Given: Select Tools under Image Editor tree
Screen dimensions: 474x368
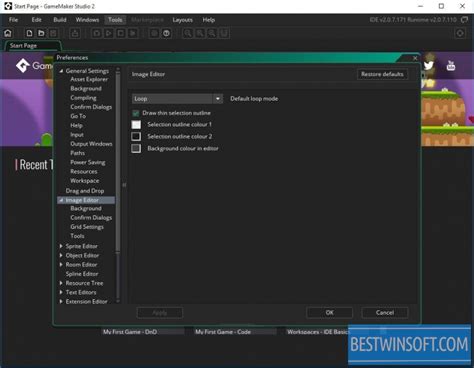Looking at the screenshot, I should pyautogui.click(x=77, y=236).
